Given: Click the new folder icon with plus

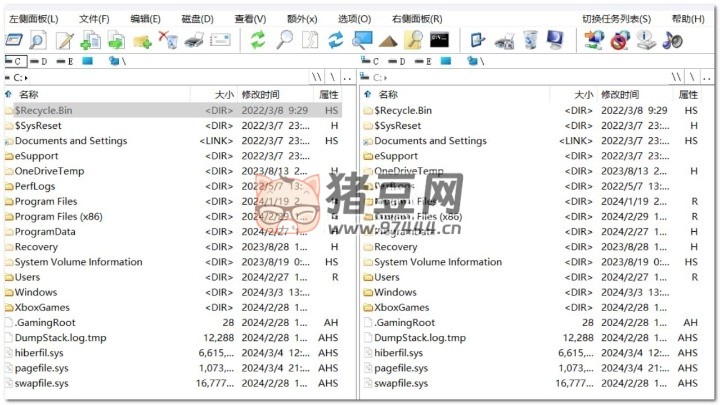Looking at the screenshot, I should click(142, 40).
